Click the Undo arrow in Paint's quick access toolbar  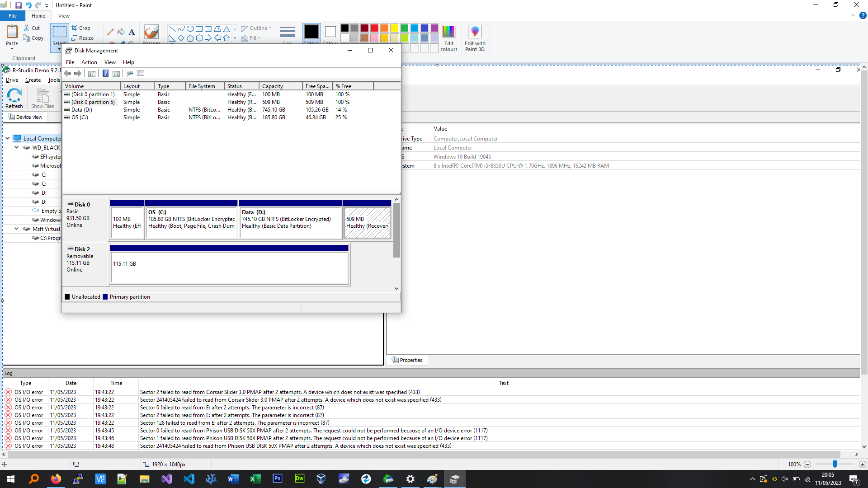click(x=28, y=5)
